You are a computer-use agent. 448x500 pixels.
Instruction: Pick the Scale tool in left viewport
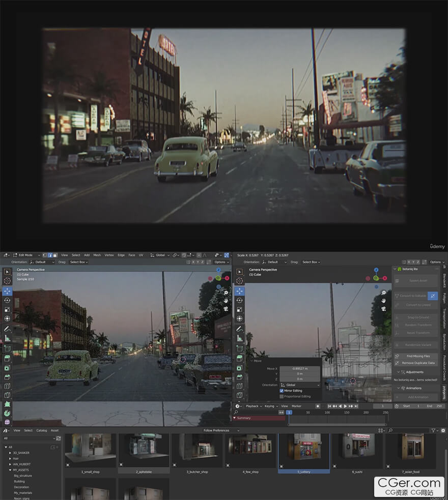coord(7,310)
